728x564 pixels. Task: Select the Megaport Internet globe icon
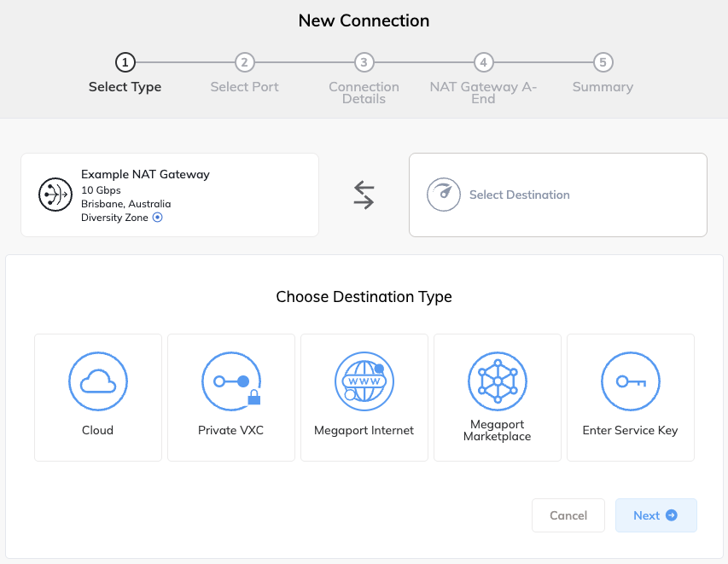coord(364,381)
